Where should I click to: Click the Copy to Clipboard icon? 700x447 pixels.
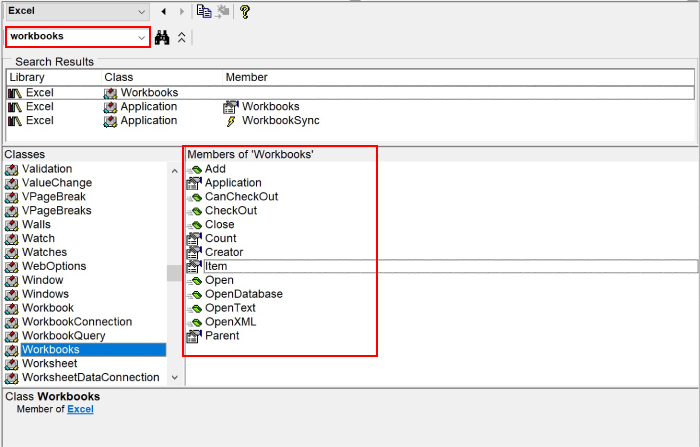204,11
